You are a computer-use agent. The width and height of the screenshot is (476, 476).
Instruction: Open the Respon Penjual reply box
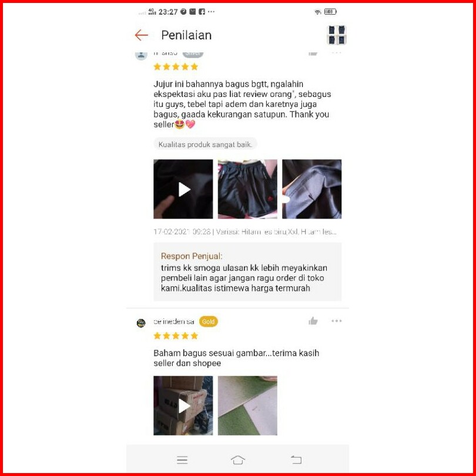[x=247, y=271]
